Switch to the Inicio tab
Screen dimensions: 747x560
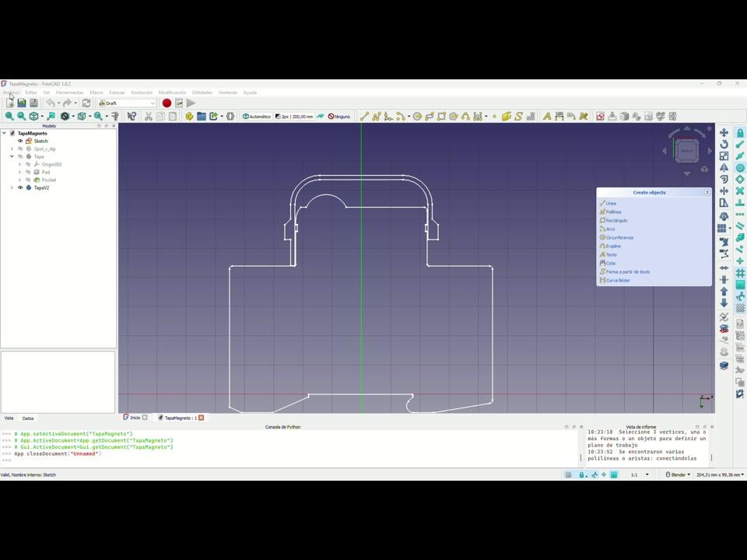point(135,418)
